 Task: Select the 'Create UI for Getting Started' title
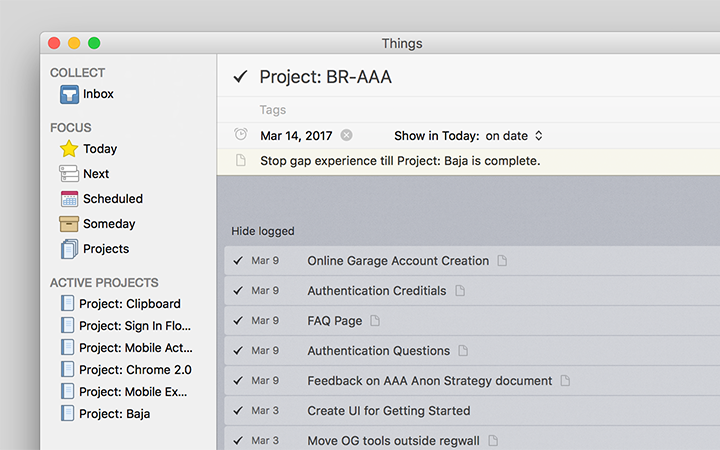coord(388,411)
